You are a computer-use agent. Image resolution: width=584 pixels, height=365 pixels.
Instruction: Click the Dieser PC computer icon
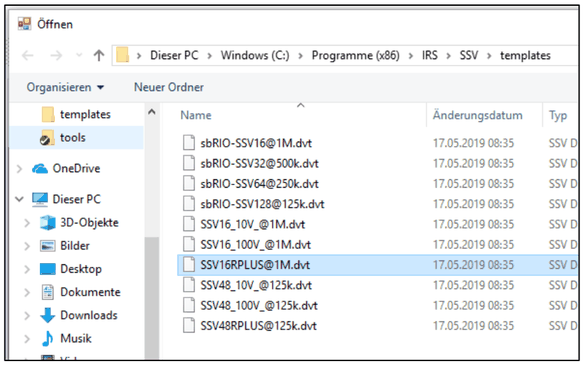(x=40, y=199)
